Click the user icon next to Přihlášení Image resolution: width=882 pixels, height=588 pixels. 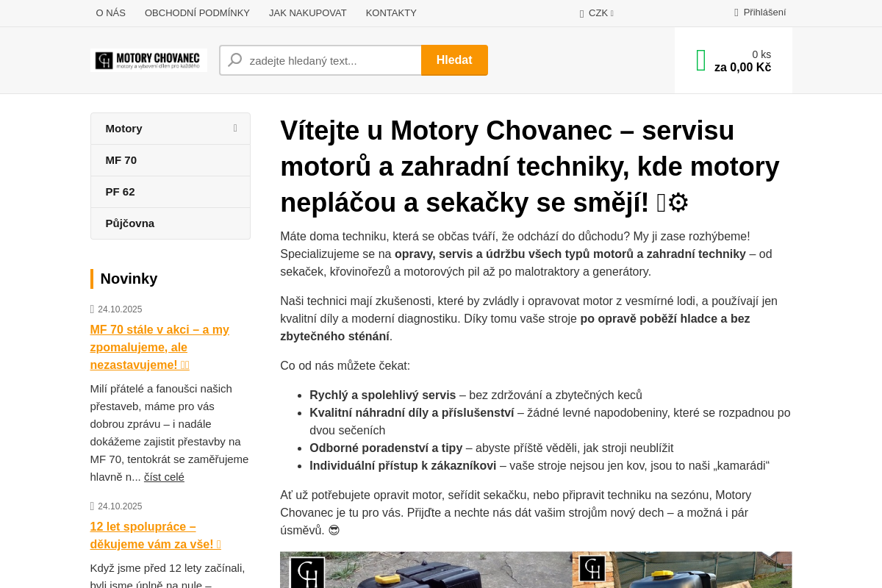(735, 12)
